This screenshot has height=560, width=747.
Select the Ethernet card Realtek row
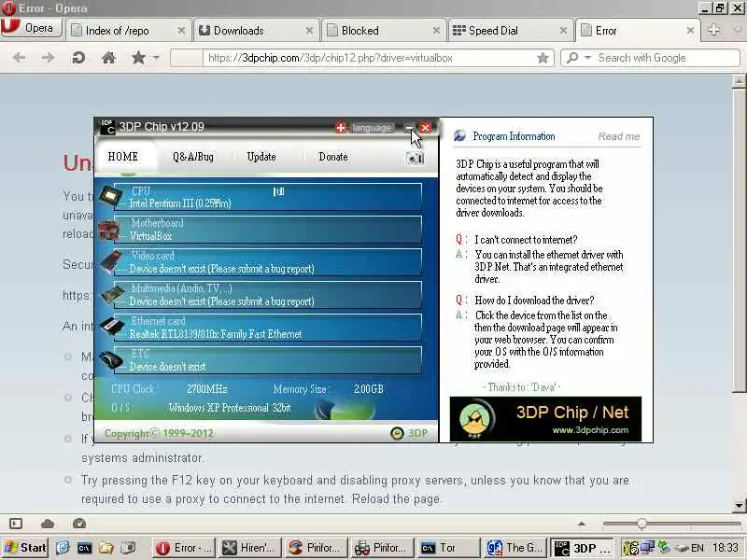click(x=268, y=328)
